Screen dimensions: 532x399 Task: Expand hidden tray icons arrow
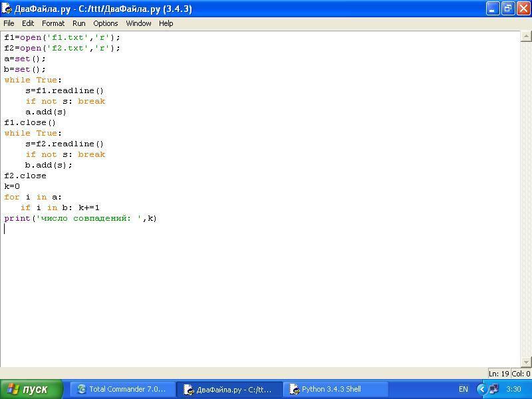481,389
